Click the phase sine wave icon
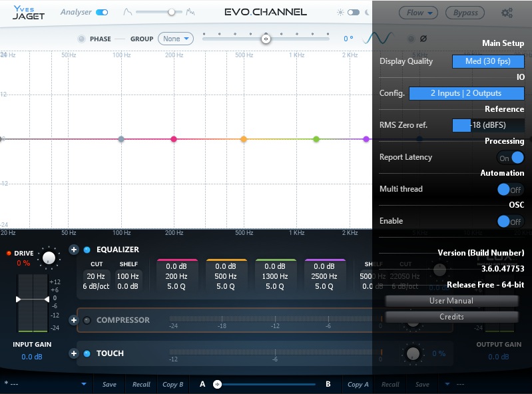This screenshot has width=532, height=394. click(375, 39)
